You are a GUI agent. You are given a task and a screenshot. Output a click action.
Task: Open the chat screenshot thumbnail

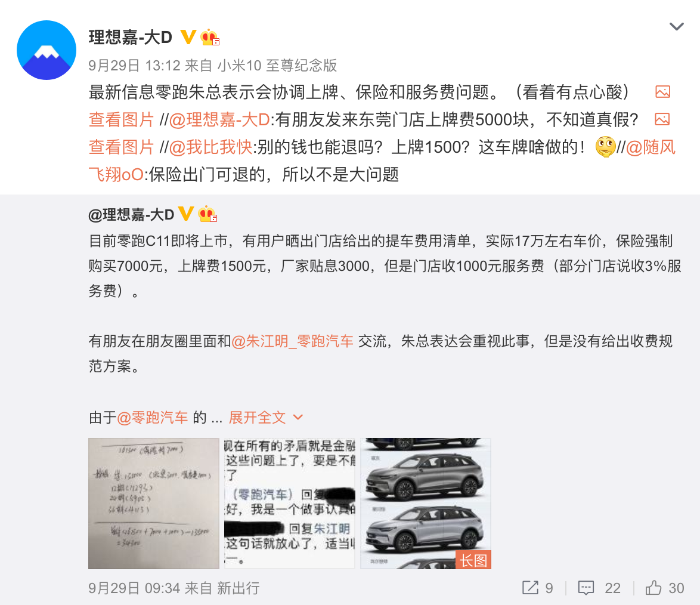[x=290, y=503]
